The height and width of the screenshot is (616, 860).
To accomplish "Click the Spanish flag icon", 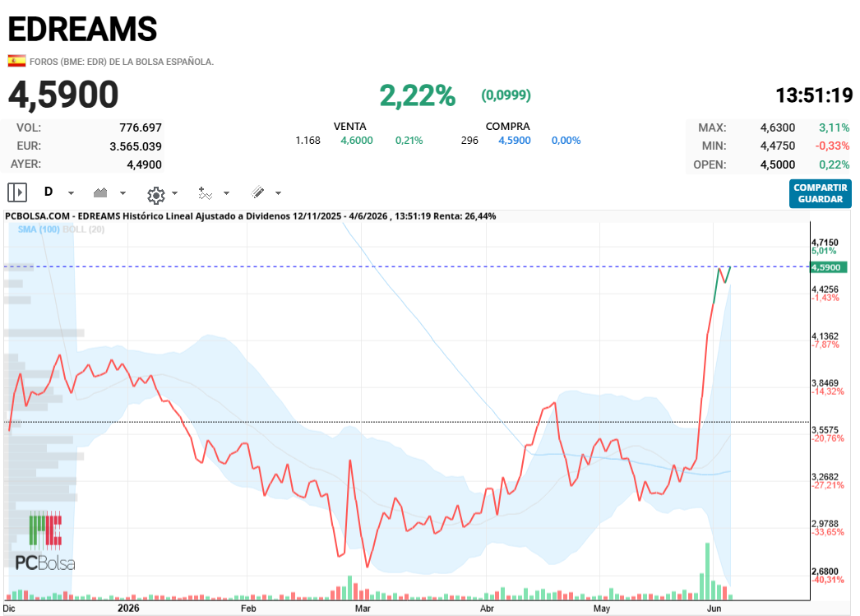I will (x=16, y=61).
